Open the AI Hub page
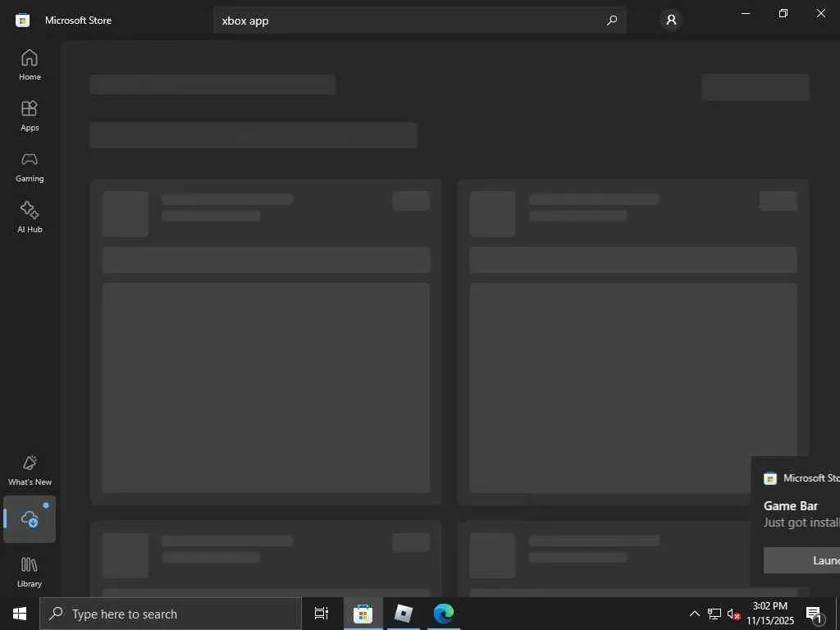The height and width of the screenshot is (630, 840). 30,217
